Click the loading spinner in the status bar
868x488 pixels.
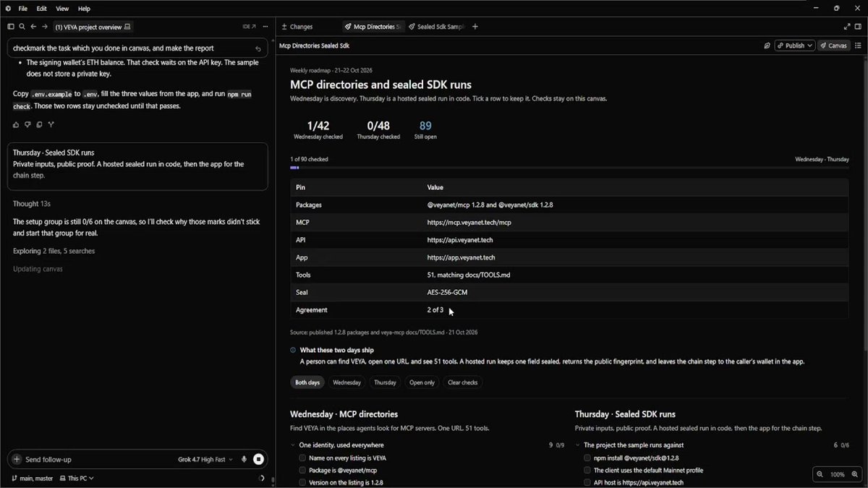click(261, 478)
